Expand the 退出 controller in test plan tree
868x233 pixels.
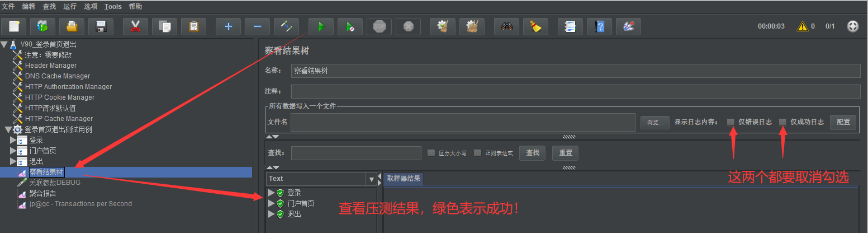13,161
